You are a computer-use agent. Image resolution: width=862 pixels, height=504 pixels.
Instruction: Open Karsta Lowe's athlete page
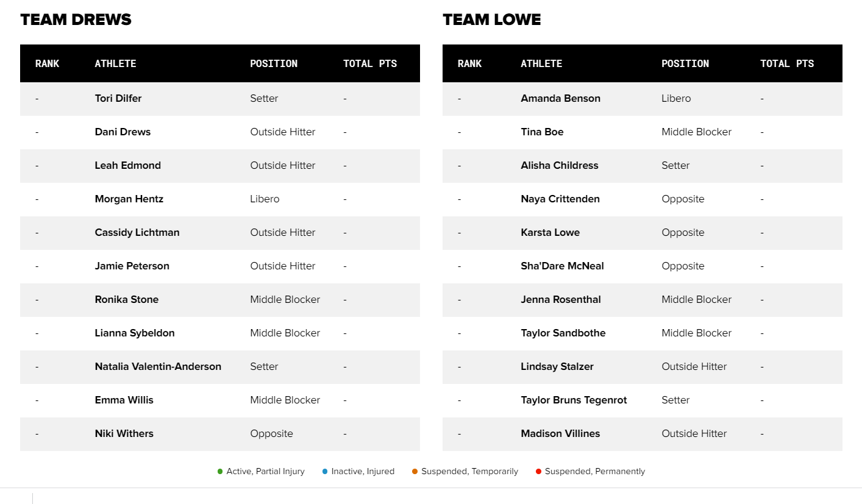coord(550,233)
